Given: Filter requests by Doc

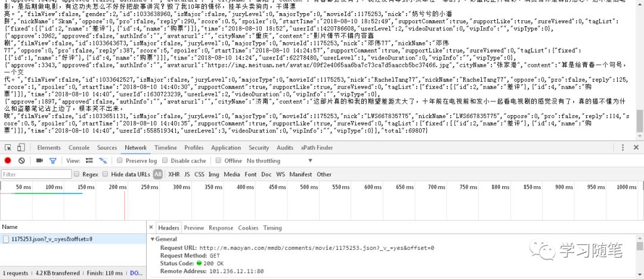Looking at the screenshot, I should (x=266, y=174).
